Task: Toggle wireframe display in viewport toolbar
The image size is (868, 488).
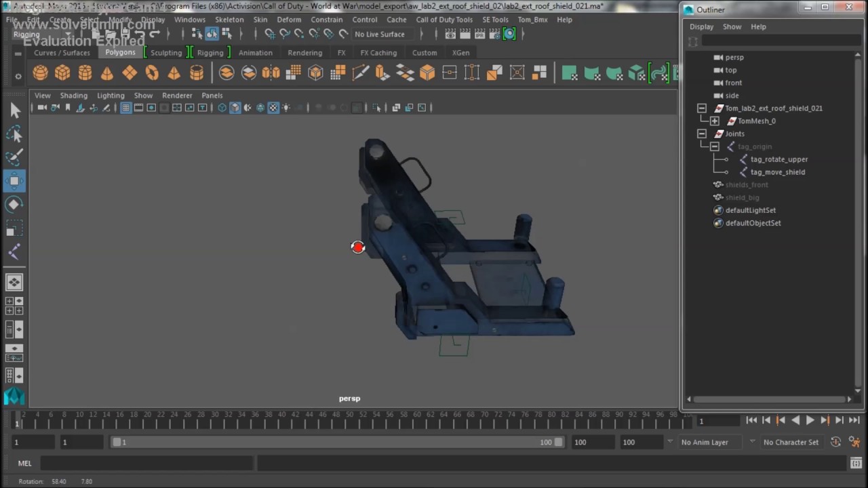Action: (222, 108)
